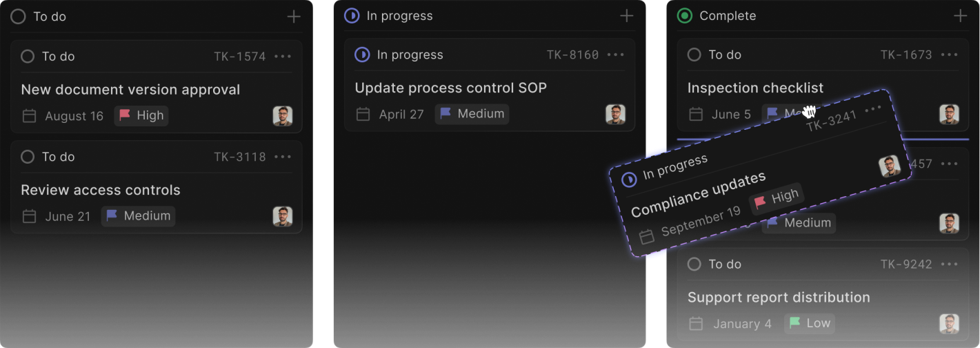Add a new card to the Complete column
Image resolution: width=980 pixels, height=348 pixels.
click(x=960, y=16)
